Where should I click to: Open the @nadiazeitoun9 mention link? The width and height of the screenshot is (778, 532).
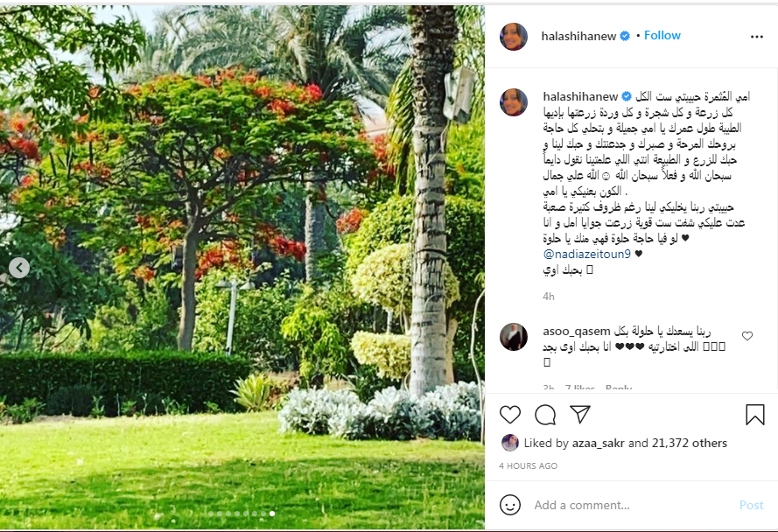[587, 254]
